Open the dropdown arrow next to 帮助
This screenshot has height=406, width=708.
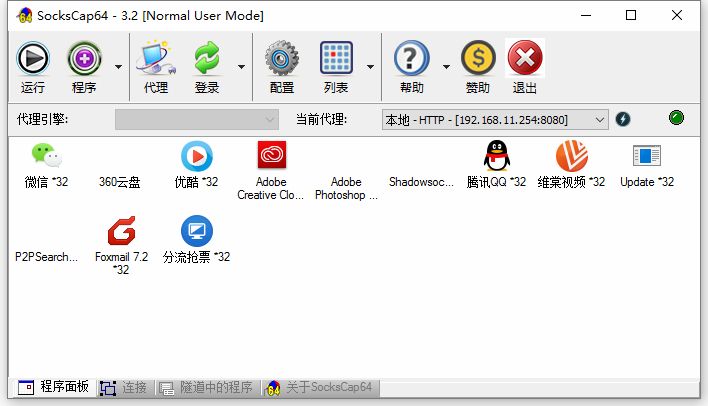(x=446, y=67)
